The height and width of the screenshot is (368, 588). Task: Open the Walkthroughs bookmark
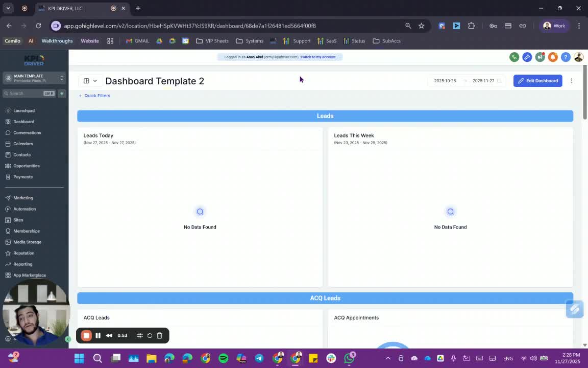click(x=57, y=41)
